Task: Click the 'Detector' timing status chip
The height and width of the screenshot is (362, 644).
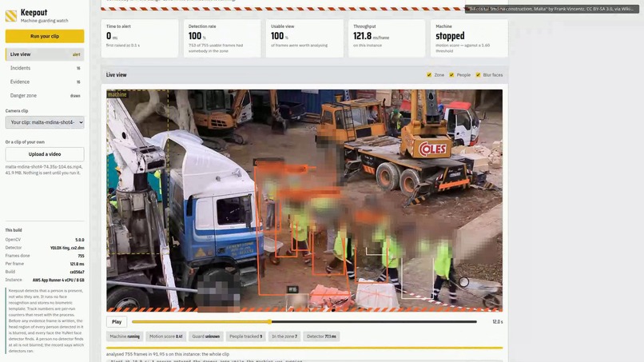Action: point(321,336)
